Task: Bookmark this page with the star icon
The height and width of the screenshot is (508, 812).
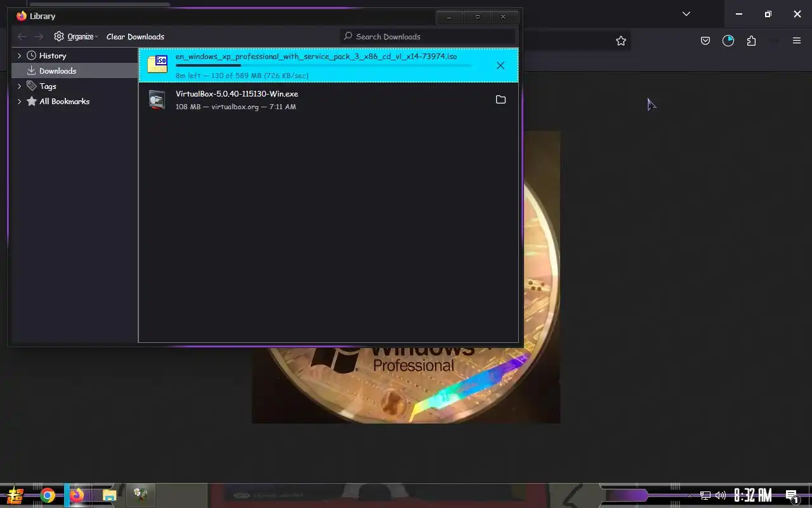Action: (x=621, y=41)
